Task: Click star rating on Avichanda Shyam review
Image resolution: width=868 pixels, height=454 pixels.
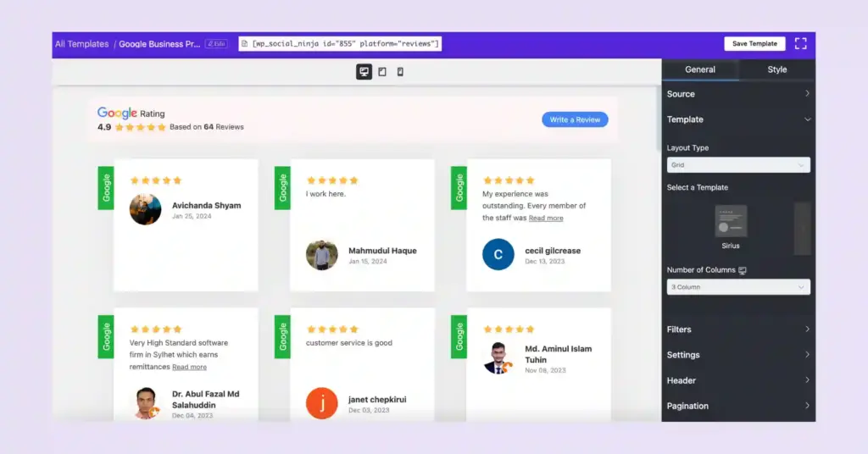Action: [x=156, y=180]
